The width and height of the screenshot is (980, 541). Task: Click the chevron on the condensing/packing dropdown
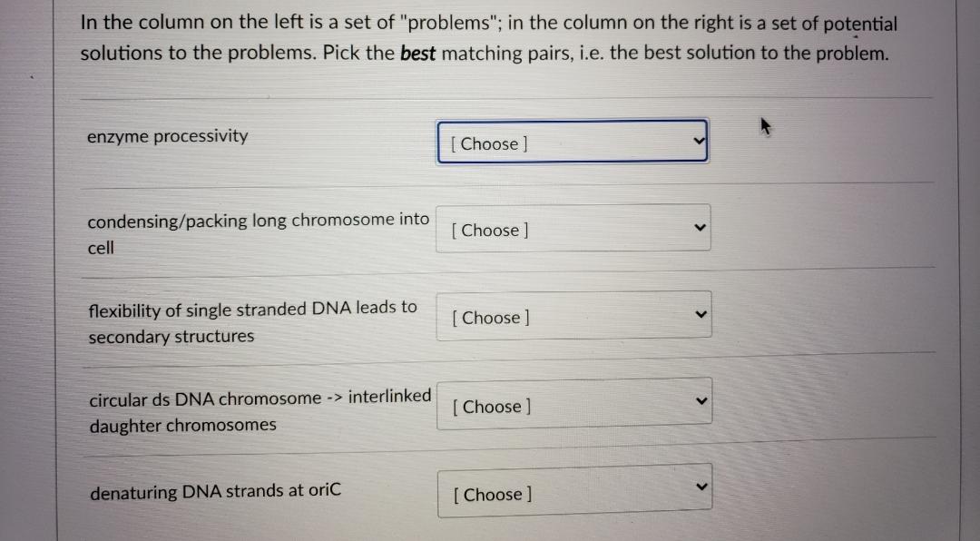698,227
